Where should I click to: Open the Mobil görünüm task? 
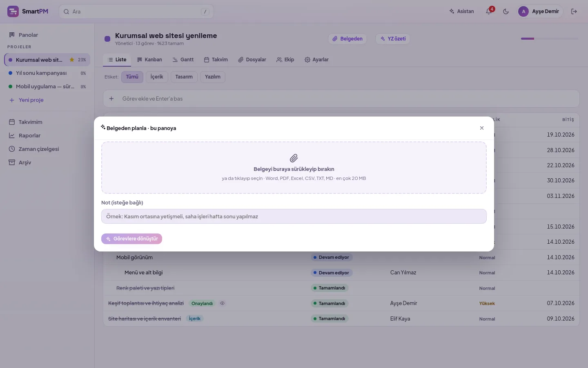point(134,258)
